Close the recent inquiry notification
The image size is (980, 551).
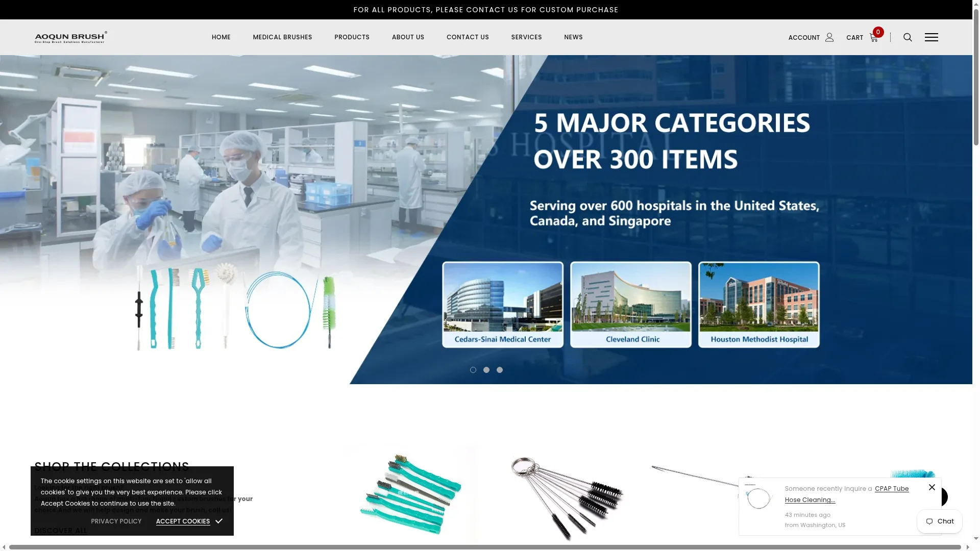pyautogui.click(x=932, y=487)
